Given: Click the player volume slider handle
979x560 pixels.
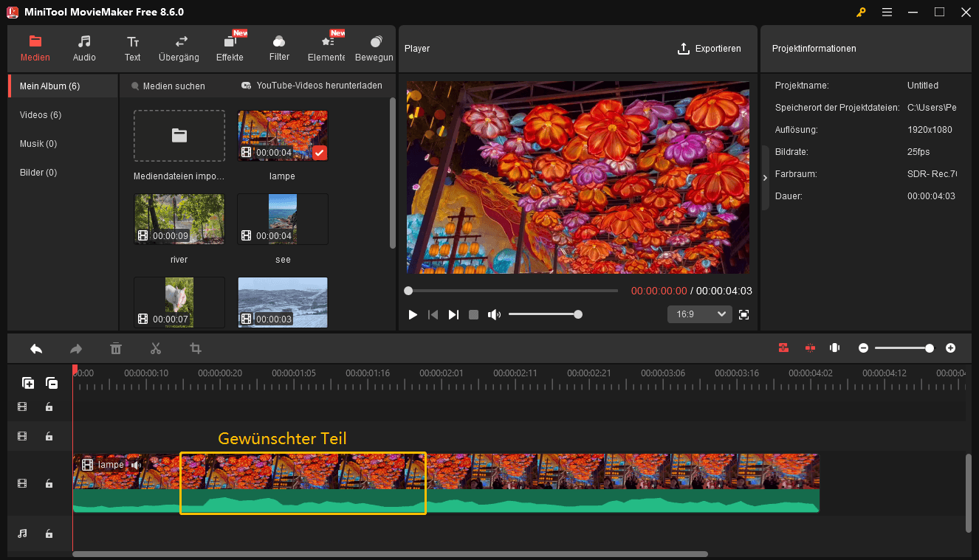Looking at the screenshot, I should pyautogui.click(x=578, y=314).
